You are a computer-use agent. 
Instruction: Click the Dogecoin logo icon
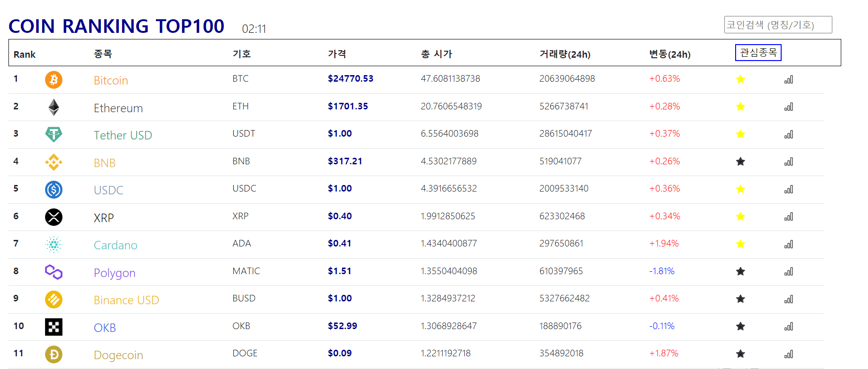[54, 354]
